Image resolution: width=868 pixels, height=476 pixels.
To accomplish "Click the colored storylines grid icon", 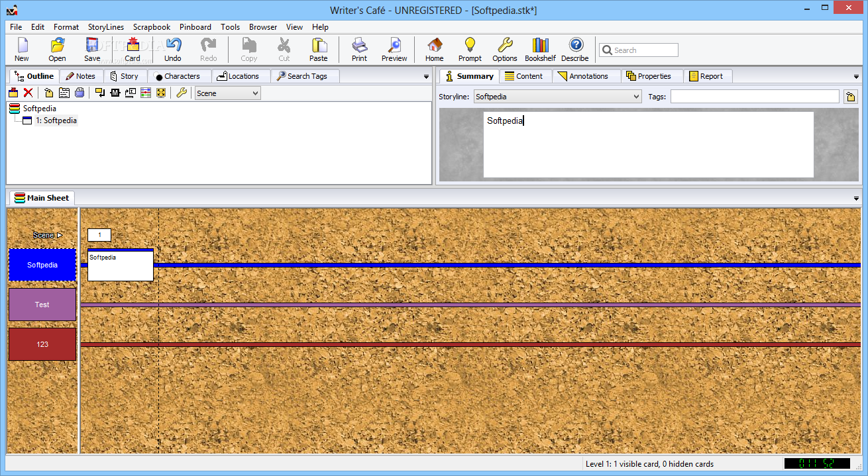I will (146, 93).
